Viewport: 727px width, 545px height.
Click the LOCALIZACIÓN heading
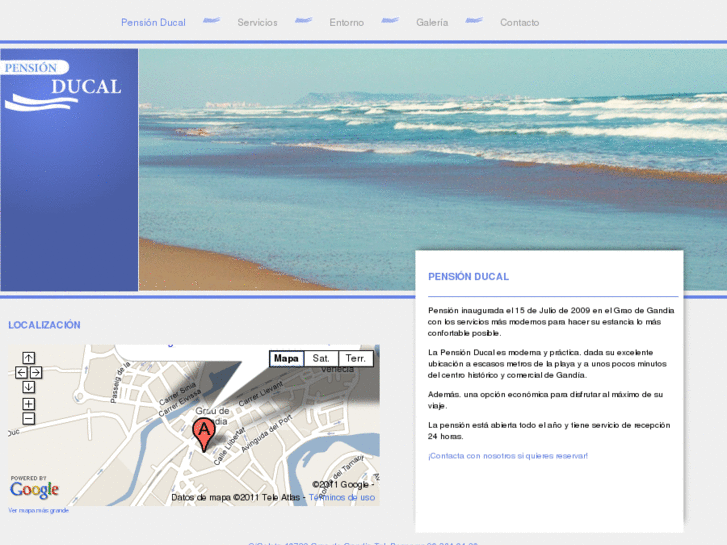coord(44,325)
